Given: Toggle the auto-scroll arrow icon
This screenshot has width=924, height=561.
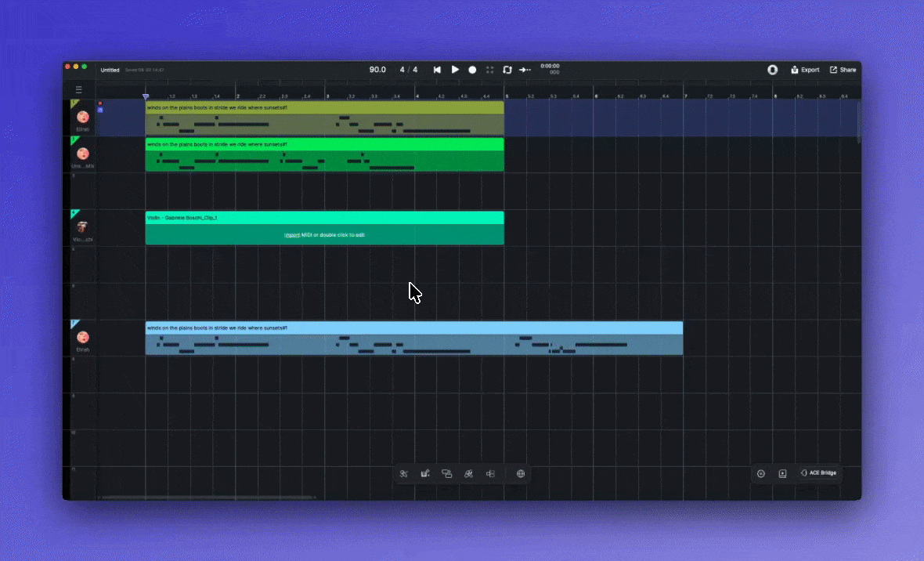Looking at the screenshot, I should point(525,70).
